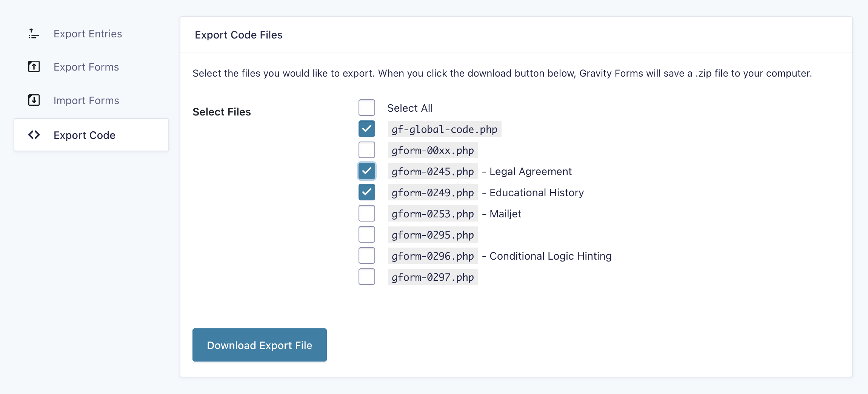Check the gform-00xx.php checkbox
This screenshot has height=394, width=868.
click(366, 150)
